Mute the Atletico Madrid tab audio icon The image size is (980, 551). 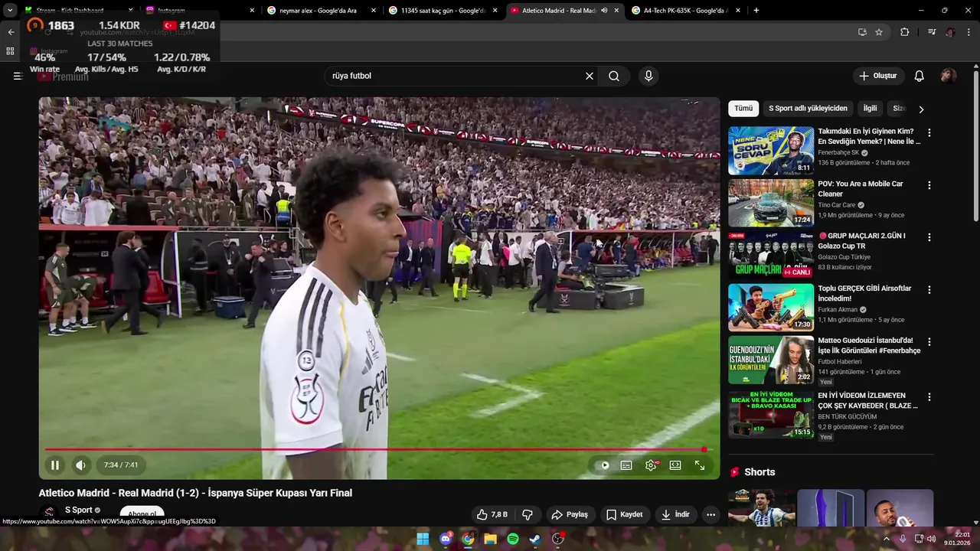[604, 11]
